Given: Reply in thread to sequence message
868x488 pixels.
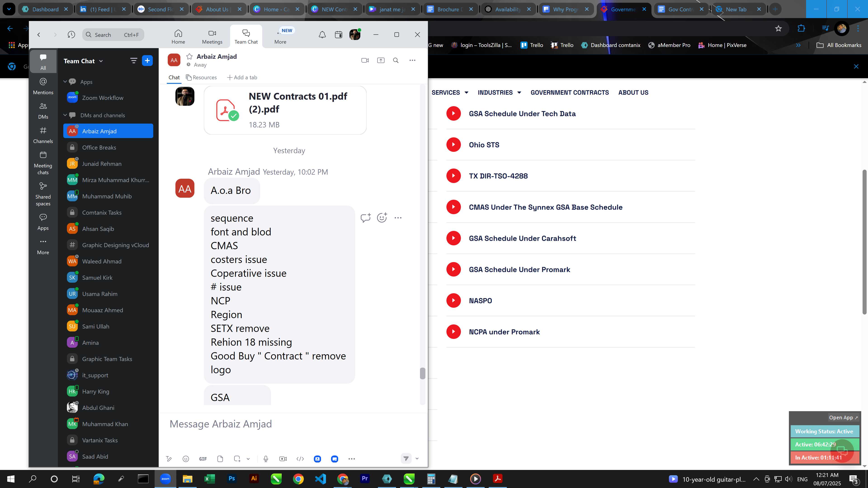Looking at the screenshot, I should click(x=366, y=218).
